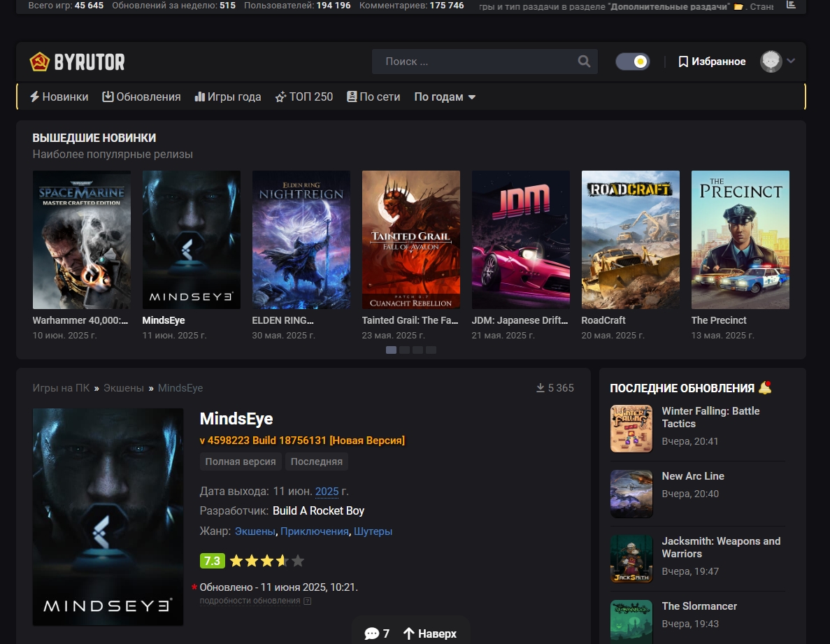830x644 pixels.
Task: Open the RoadCraft title under its cover
Action: [603, 320]
